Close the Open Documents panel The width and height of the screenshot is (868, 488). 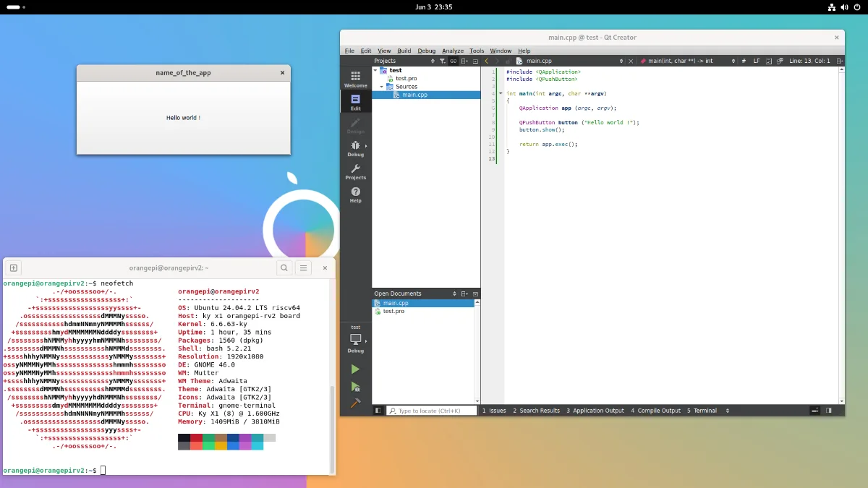[475, 294]
